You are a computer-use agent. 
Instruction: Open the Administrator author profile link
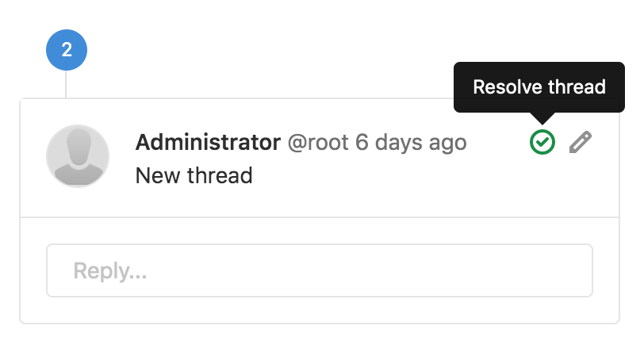tap(208, 143)
